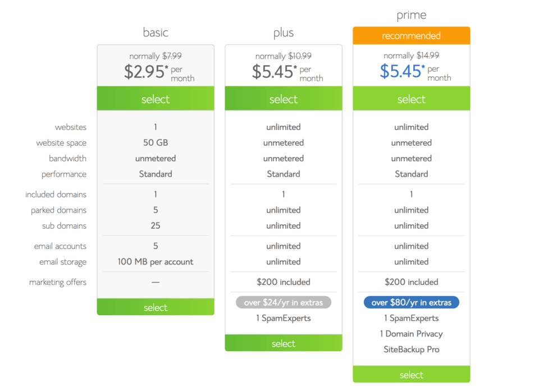Screen dimensions: 539x392
Task: Click the gray 'over $24/yr in extras' badge
Action: (x=284, y=302)
